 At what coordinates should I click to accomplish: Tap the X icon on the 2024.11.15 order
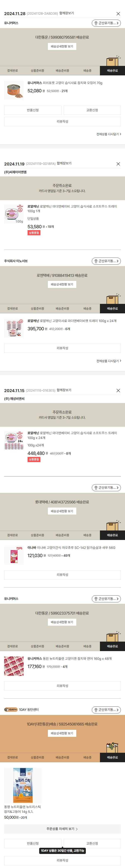click(x=118, y=391)
